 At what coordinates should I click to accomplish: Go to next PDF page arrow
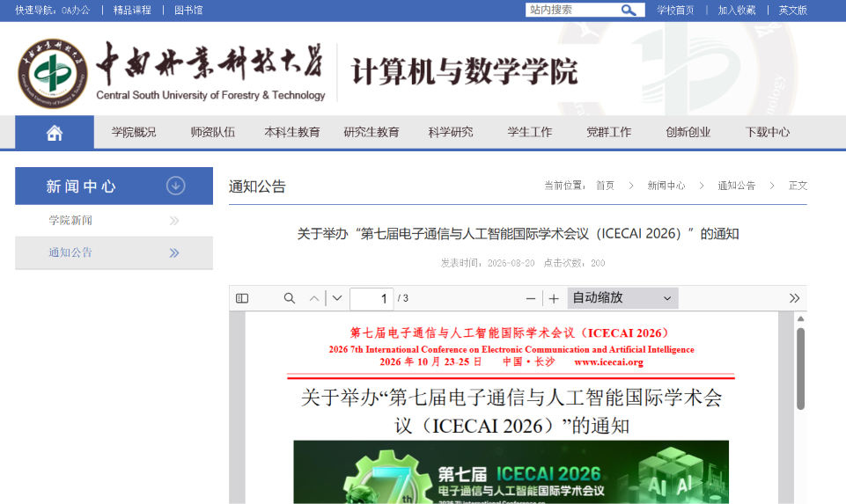(x=337, y=298)
